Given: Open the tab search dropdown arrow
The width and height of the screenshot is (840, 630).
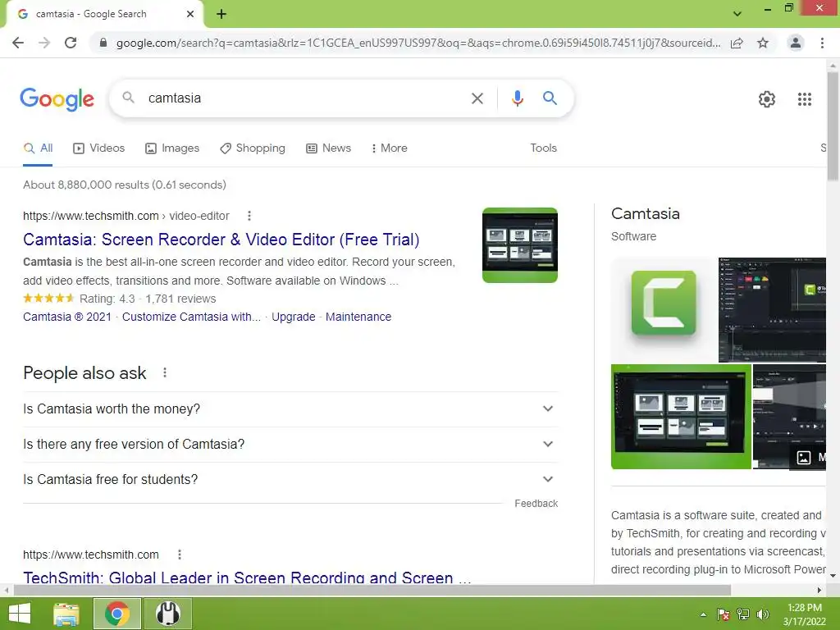Looking at the screenshot, I should pos(737,14).
